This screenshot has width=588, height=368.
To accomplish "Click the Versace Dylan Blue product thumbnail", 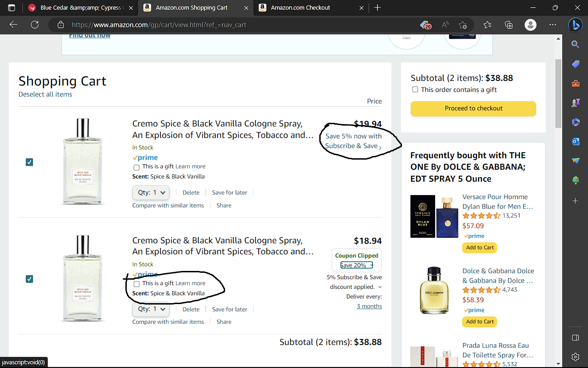I will [434, 216].
